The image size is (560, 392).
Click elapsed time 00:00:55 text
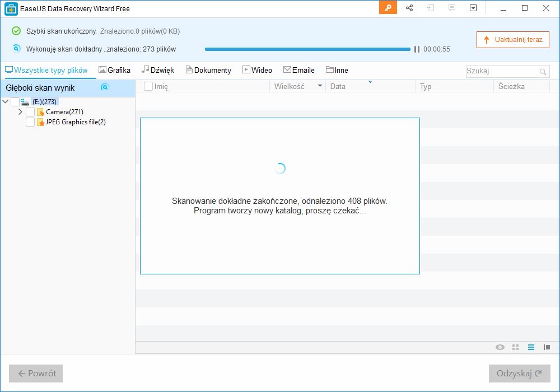[x=437, y=49]
